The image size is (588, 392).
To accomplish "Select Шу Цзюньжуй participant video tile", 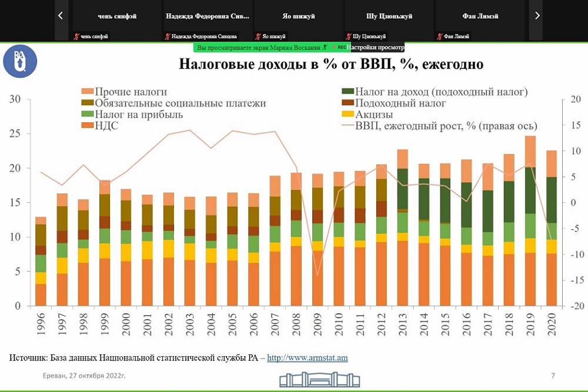I will click(389, 16).
